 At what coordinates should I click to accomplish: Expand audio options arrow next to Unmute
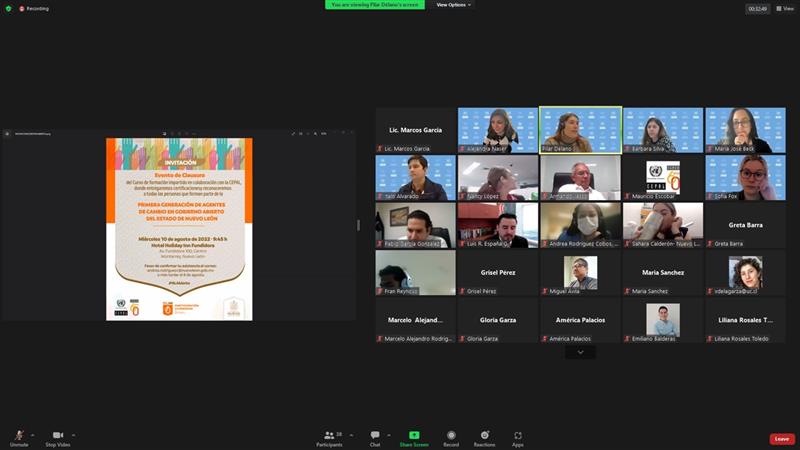pyautogui.click(x=33, y=435)
